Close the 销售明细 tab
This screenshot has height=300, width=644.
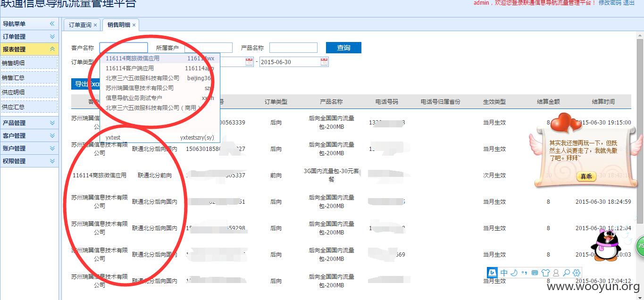coord(134,25)
